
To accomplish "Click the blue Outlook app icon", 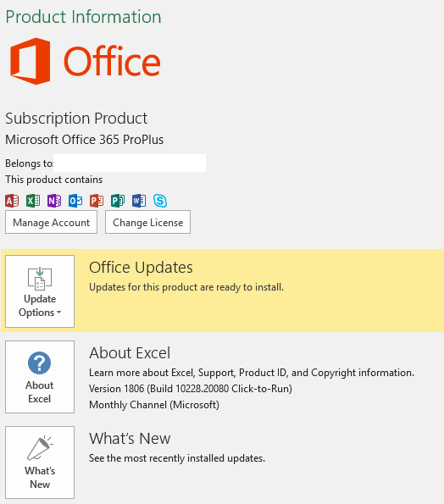I will [x=75, y=201].
